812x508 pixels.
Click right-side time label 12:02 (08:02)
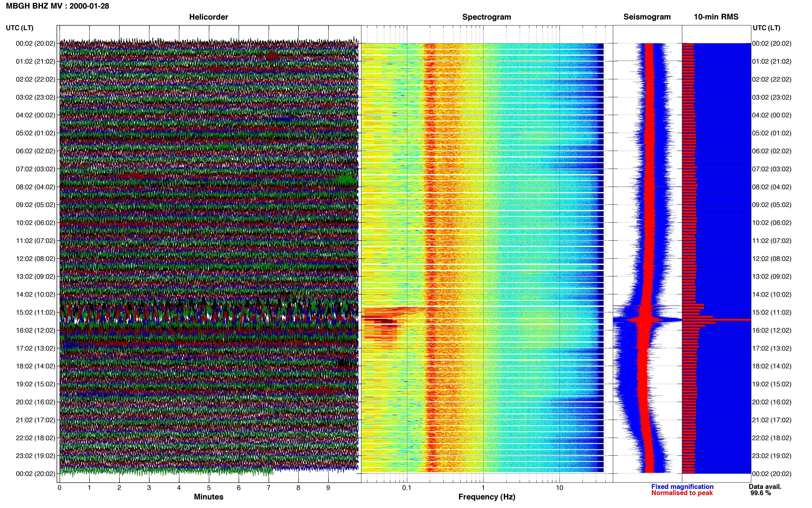[x=772, y=259]
